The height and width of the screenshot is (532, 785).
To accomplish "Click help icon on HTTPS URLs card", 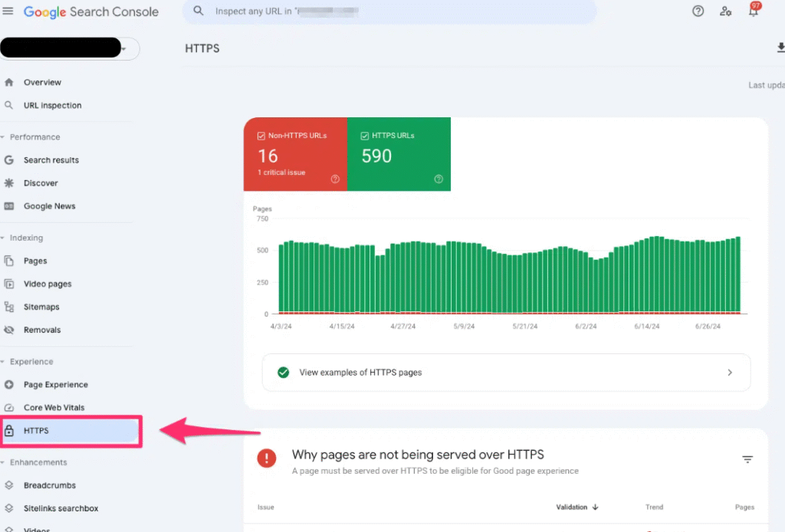I will pyautogui.click(x=438, y=179).
